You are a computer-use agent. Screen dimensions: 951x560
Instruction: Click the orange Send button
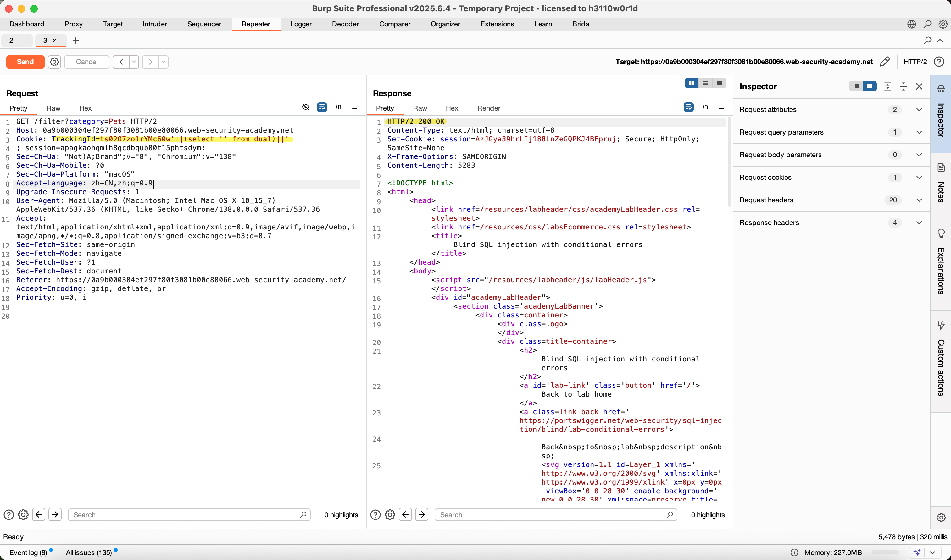click(x=25, y=62)
